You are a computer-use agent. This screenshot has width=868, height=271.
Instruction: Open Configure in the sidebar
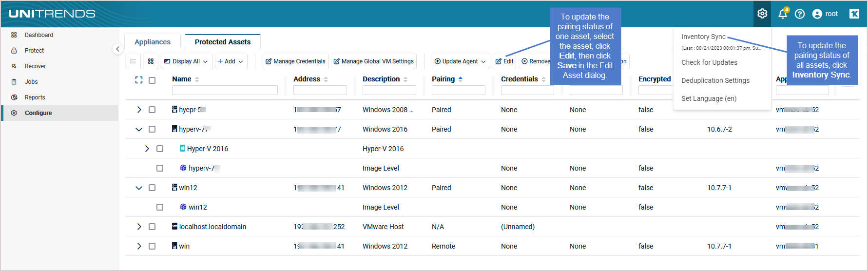(x=60, y=113)
